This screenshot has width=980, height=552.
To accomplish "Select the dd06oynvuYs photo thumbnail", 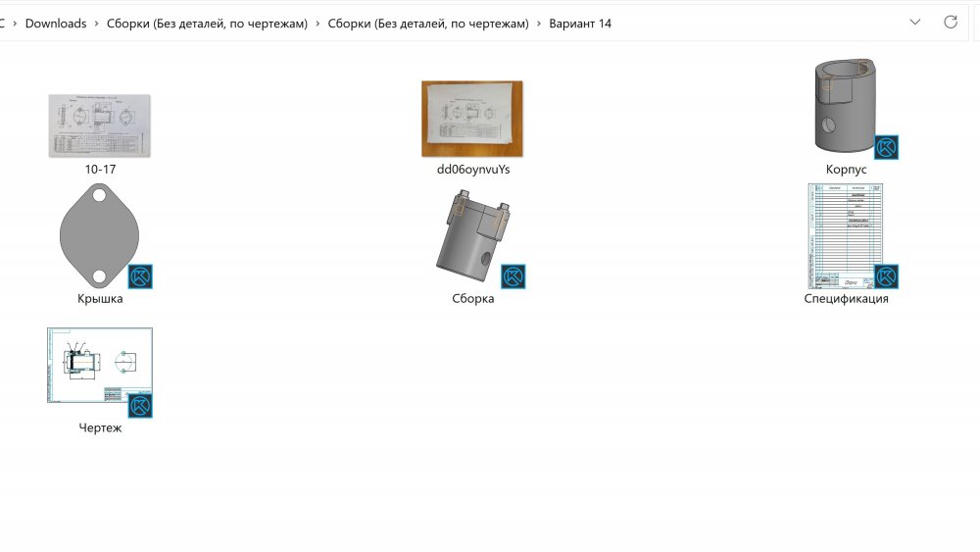I will coord(472,119).
